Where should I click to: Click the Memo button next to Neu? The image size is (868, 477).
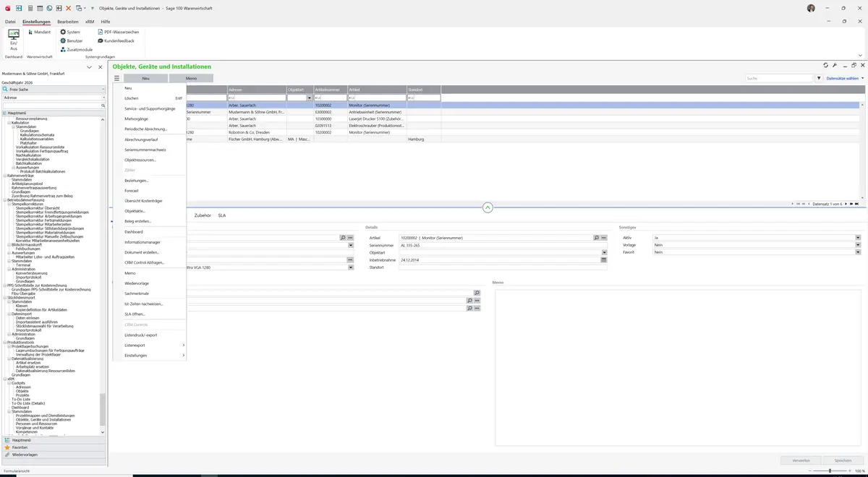(191, 78)
